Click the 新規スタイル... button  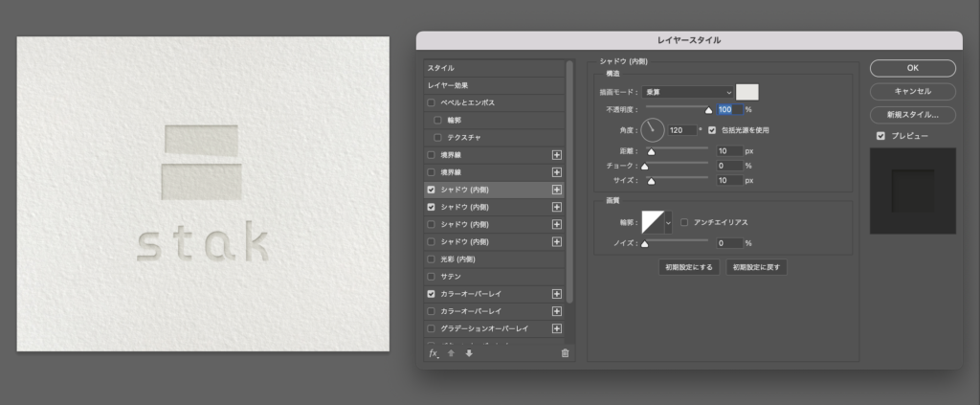(912, 114)
